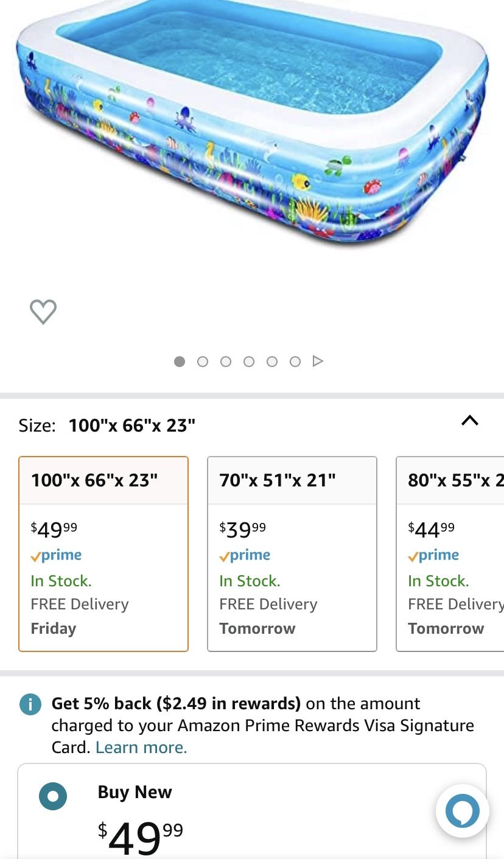
Task: Jump to the sixth image dot
Action: pyautogui.click(x=295, y=362)
